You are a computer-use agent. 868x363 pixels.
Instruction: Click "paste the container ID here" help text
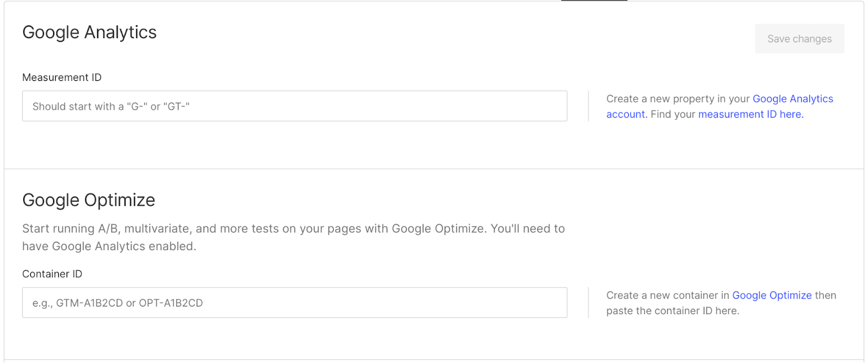[673, 311]
